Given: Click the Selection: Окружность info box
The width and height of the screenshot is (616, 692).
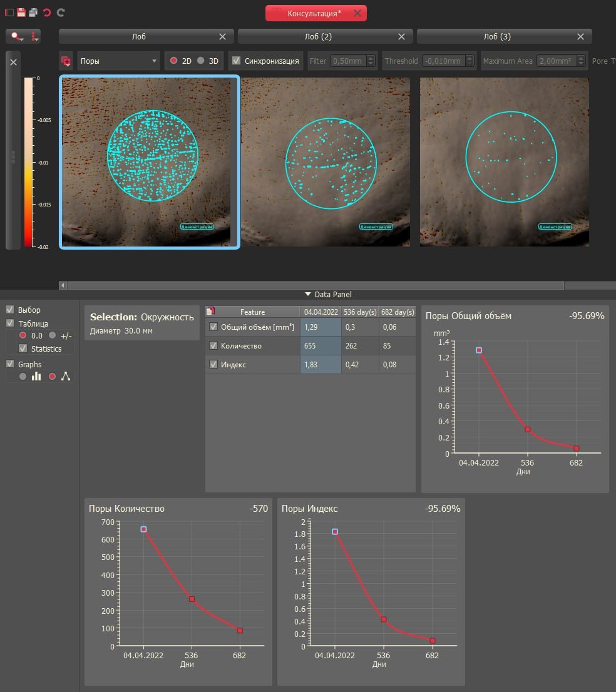Looking at the screenshot, I should (141, 323).
